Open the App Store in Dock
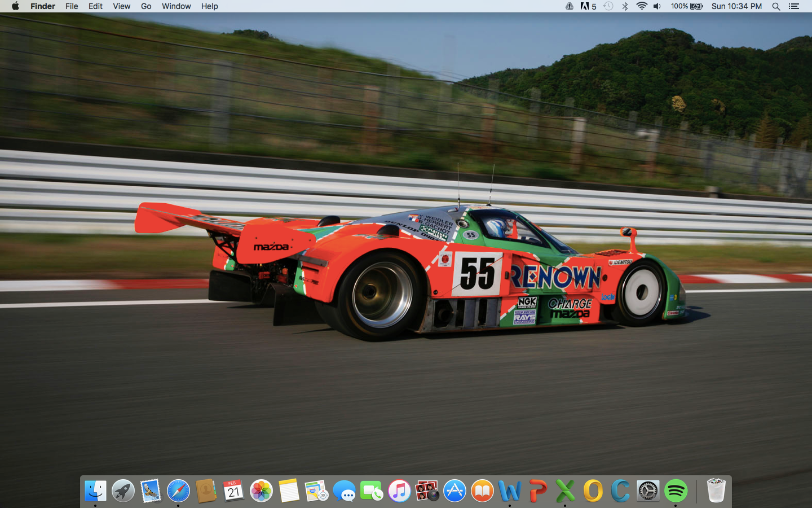 coord(454,491)
